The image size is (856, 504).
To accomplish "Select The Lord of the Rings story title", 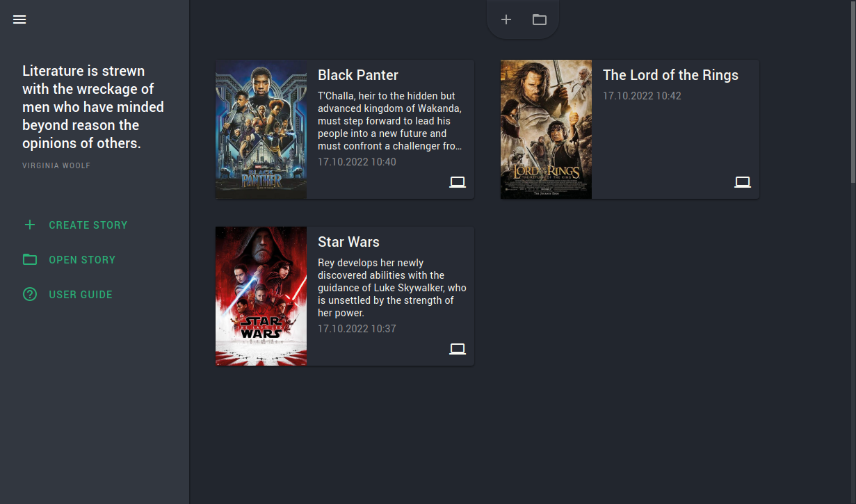I will (x=670, y=75).
